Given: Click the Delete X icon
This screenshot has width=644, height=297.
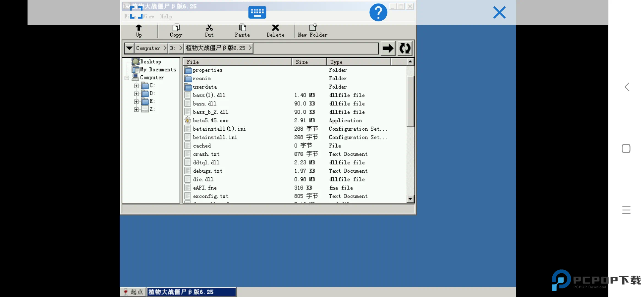Looking at the screenshot, I should click(275, 28).
